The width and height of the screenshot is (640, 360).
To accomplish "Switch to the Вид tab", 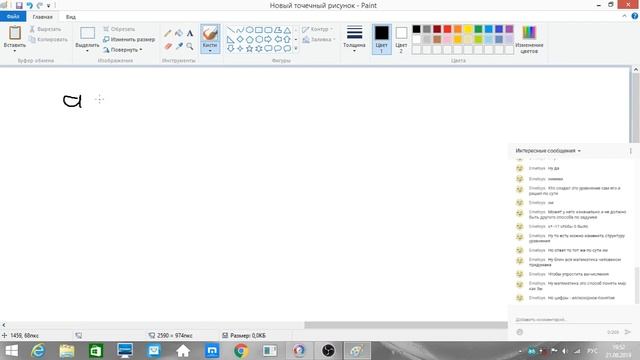I will click(71, 17).
